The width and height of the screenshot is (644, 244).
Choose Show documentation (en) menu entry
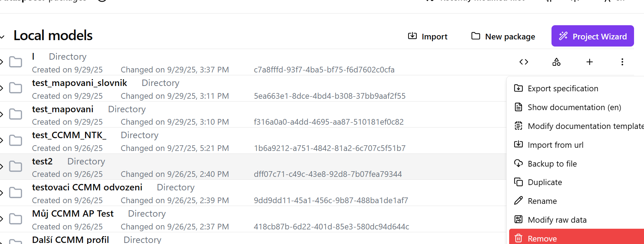point(574,107)
